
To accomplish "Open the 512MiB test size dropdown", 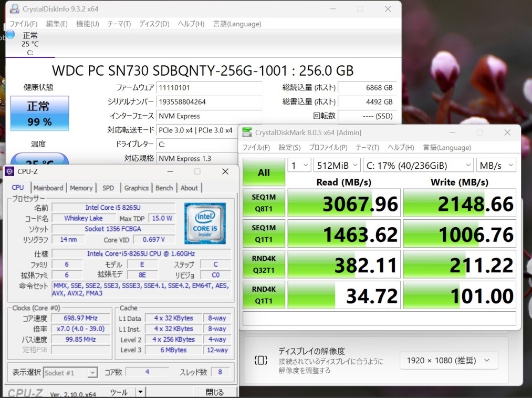I will [x=337, y=166].
